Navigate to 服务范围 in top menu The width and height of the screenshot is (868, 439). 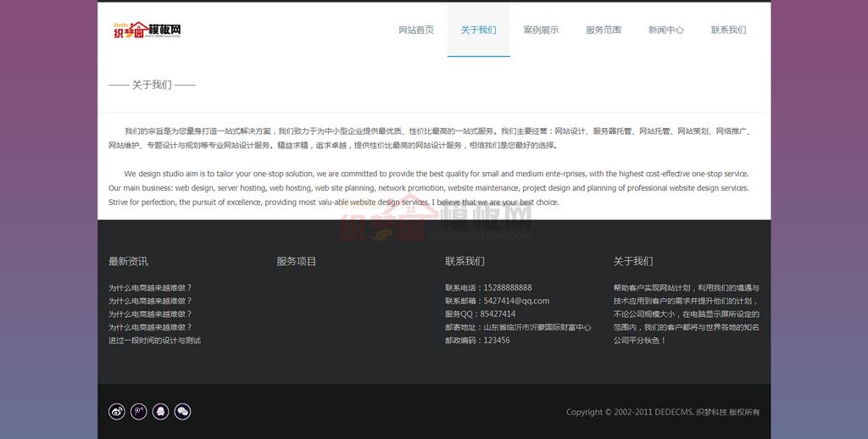(x=604, y=30)
